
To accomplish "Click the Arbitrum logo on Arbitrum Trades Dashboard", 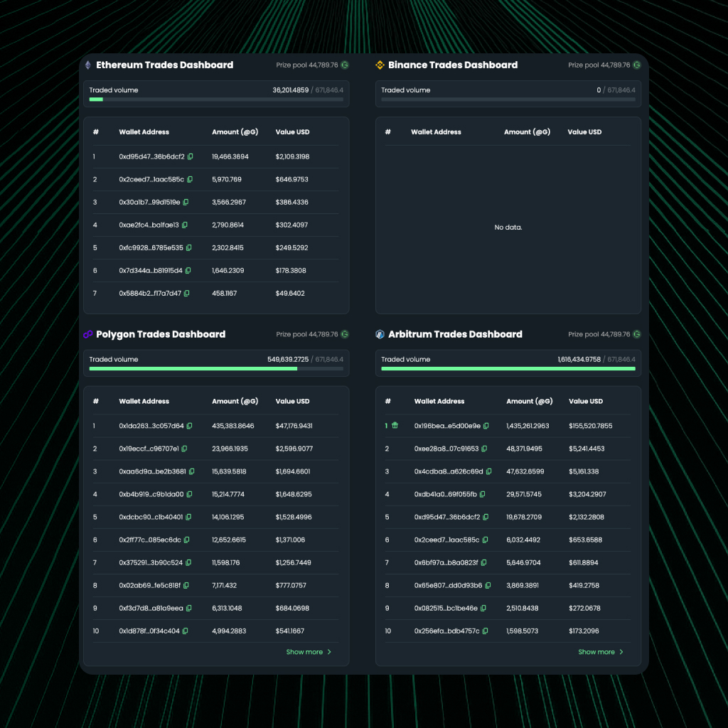I will coord(380,334).
